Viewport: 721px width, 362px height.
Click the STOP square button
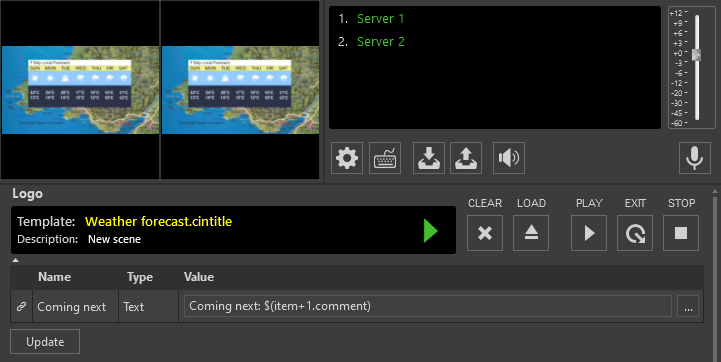coord(681,233)
